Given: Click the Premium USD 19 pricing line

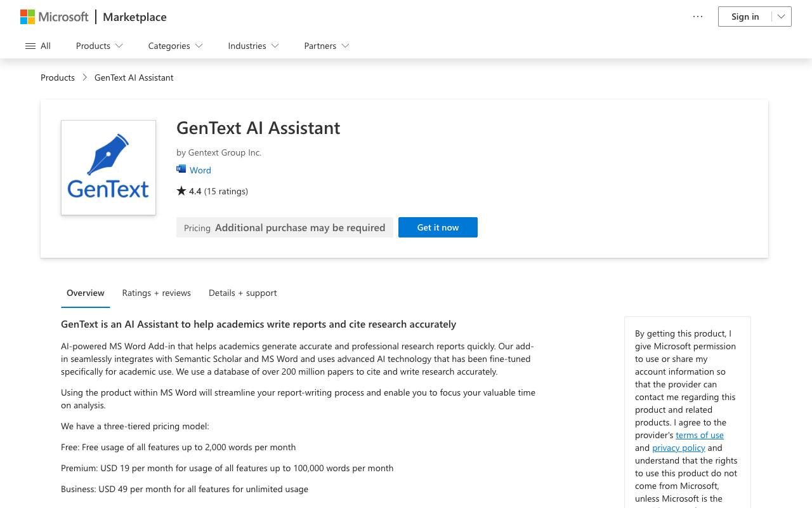Looking at the screenshot, I should pyautogui.click(x=227, y=468).
